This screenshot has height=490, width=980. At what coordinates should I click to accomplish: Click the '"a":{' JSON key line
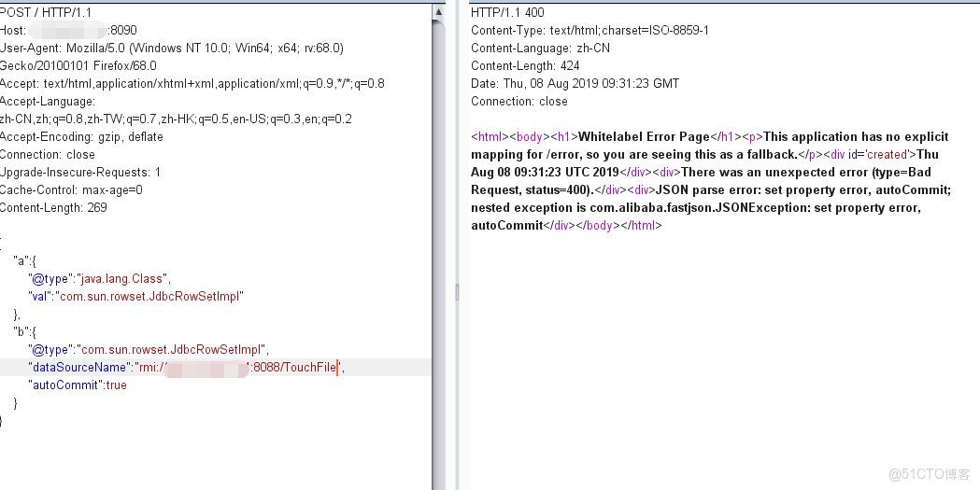[25, 261]
